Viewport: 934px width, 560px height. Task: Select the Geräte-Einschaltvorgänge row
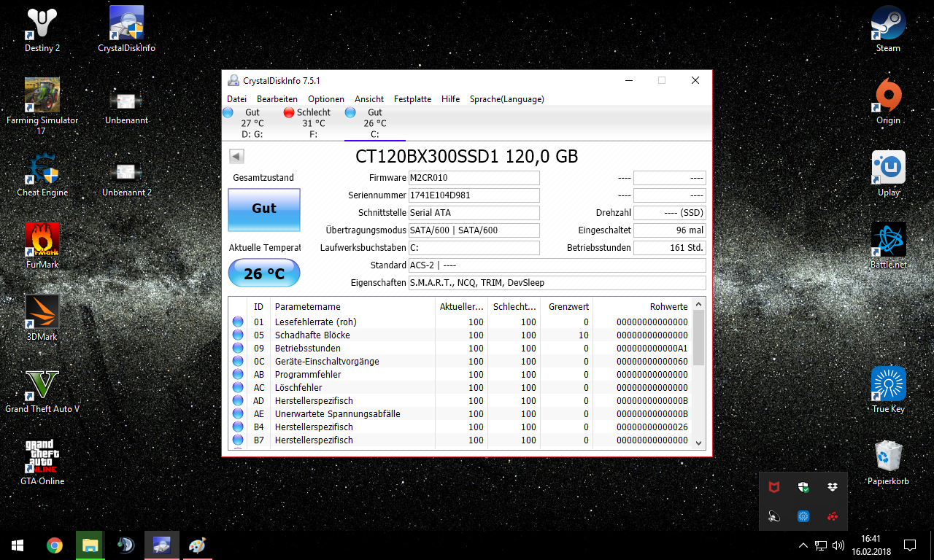click(x=460, y=362)
